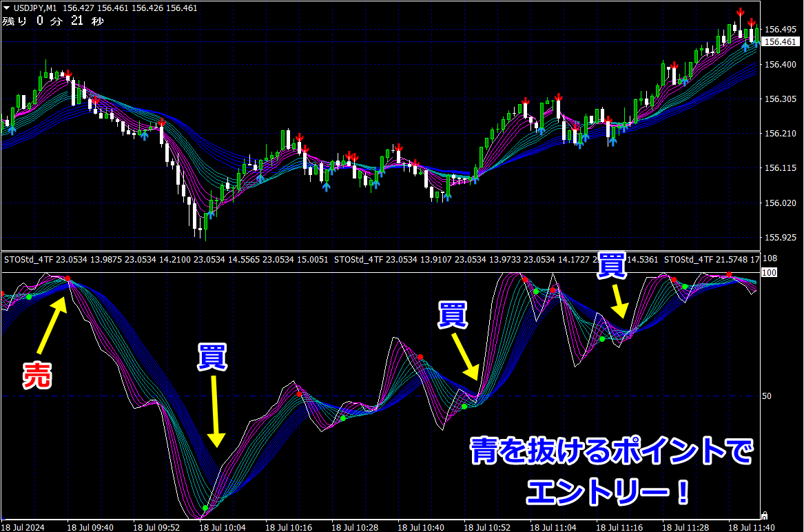Image resolution: width=804 pixels, height=532 pixels.
Task: Click the 156.495 price axis label
Action: pos(781,30)
